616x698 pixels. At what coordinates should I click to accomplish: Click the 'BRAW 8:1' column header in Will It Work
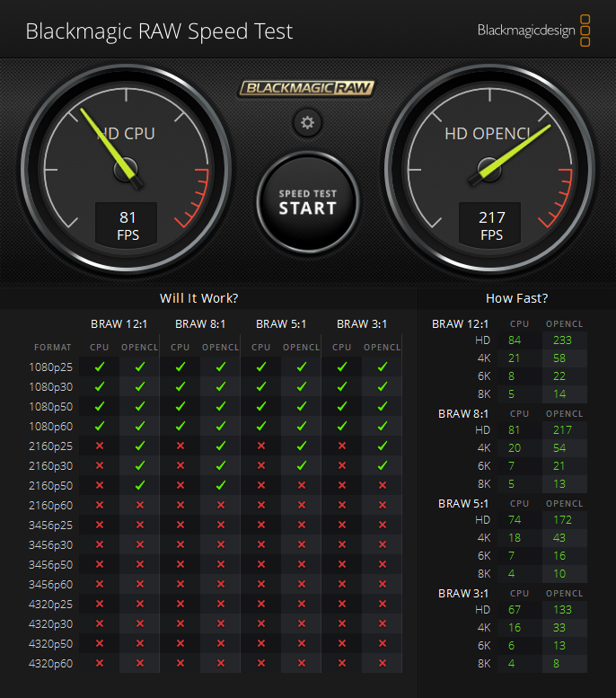click(x=200, y=324)
